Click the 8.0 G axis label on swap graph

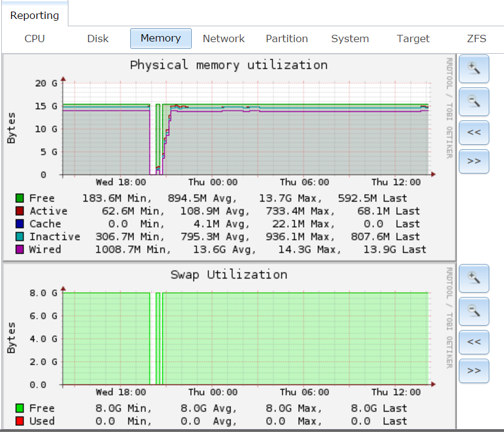tap(43, 293)
